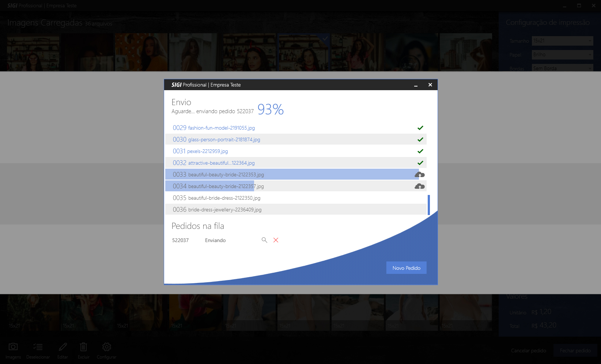Screen dimensions: 601x364
Task: Click the cloud upload icon on file 0033
Action: 420,175
